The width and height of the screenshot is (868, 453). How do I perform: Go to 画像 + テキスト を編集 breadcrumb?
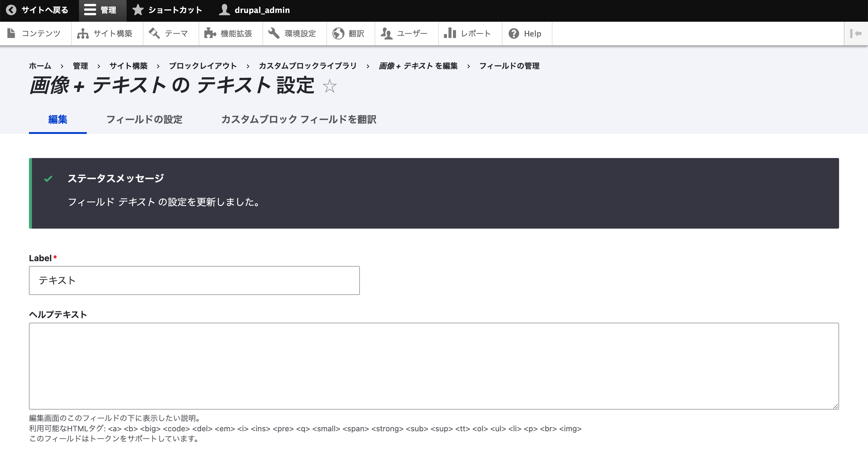(x=418, y=66)
